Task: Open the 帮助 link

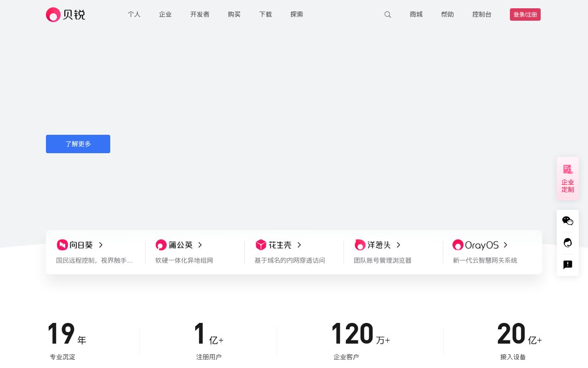Action: 447,14
